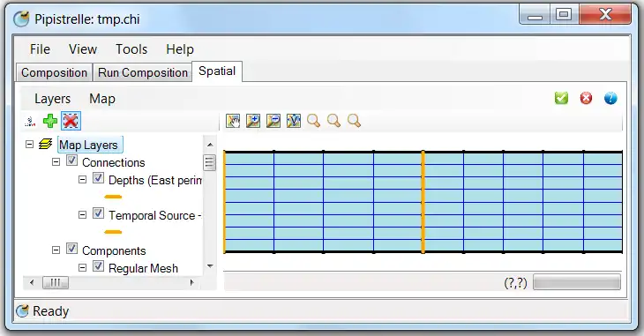Viewport: 644px width, 336px height.
Task: Click the (?,?) coordinates readout
Action: coord(515,282)
